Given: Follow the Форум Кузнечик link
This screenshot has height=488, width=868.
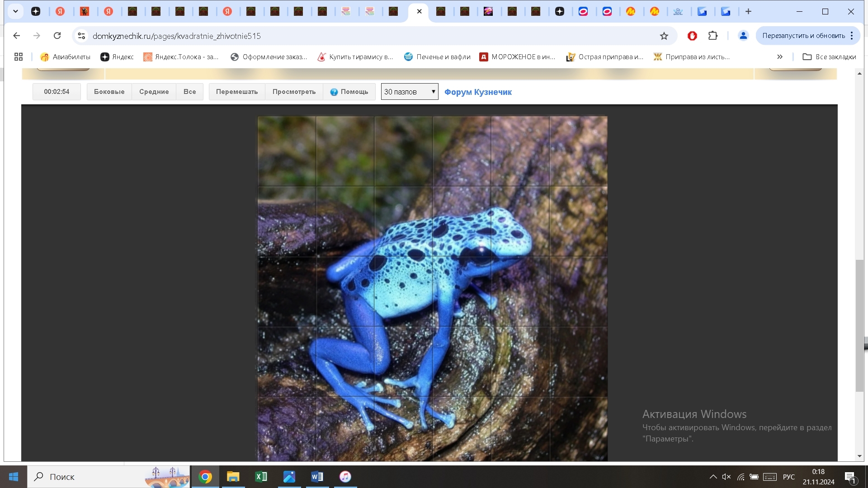Looking at the screenshot, I should tap(478, 92).
